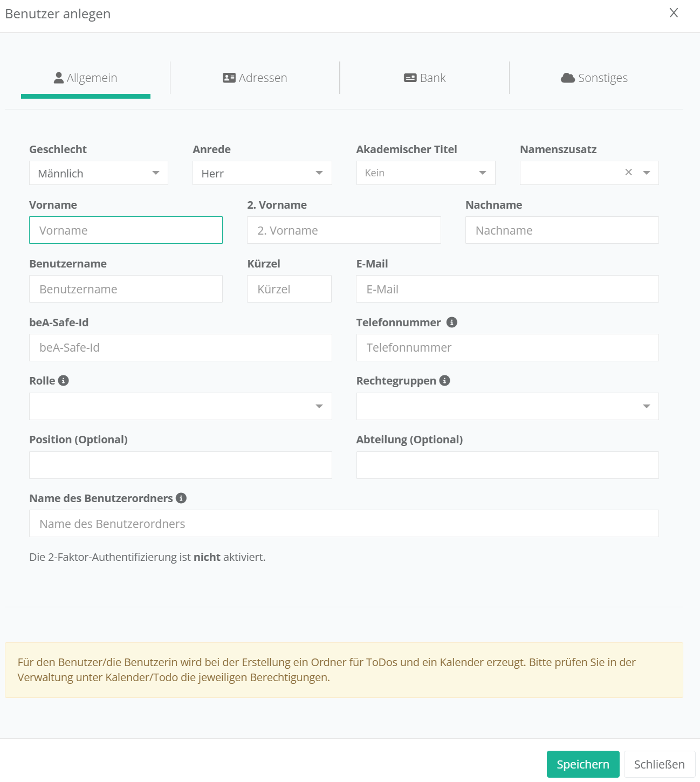Image resolution: width=700 pixels, height=782 pixels.
Task: Open the Rechtegruppen dropdown
Action: pyautogui.click(x=507, y=406)
